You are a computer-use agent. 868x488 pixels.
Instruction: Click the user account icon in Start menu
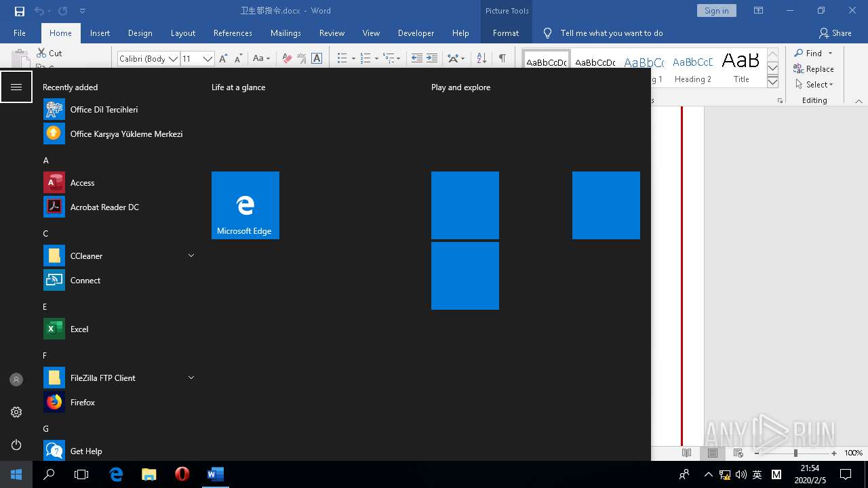[x=16, y=380]
